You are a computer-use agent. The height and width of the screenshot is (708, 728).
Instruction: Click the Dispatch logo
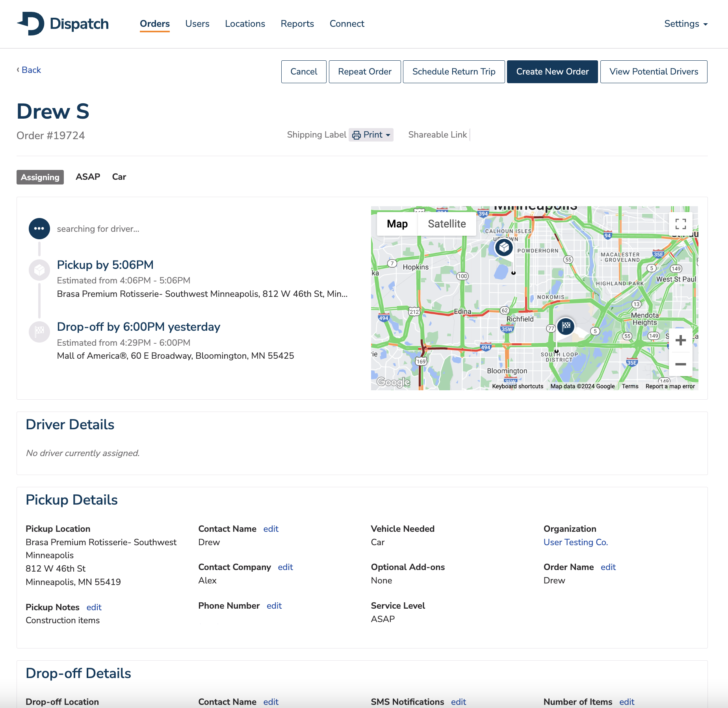pos(63,24)
